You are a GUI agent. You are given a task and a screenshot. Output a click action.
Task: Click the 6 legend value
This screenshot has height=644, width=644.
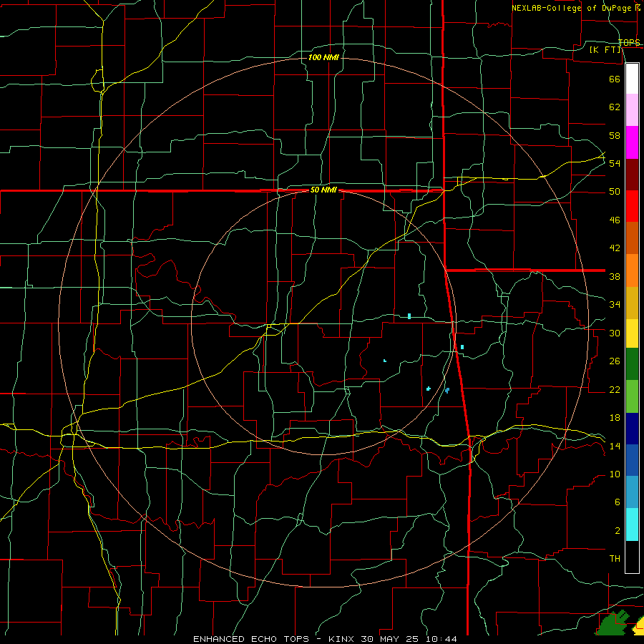point(617,502)
